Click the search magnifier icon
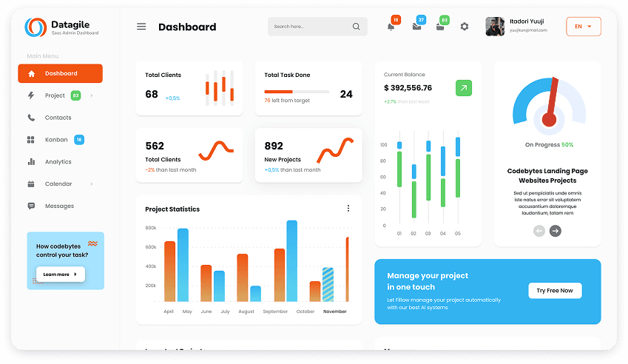 [357, 27]
